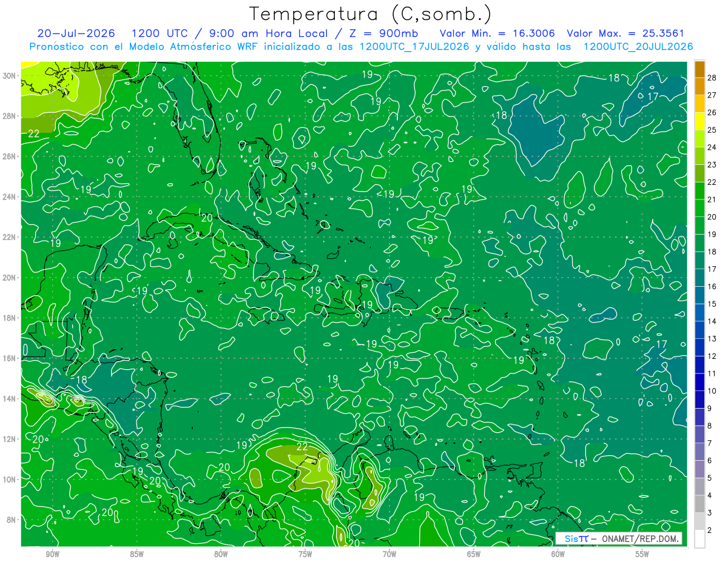Pick the dark blue band above the 10 mark
Image resolution: width=728 pixels, height=562 pixels.
699,382
